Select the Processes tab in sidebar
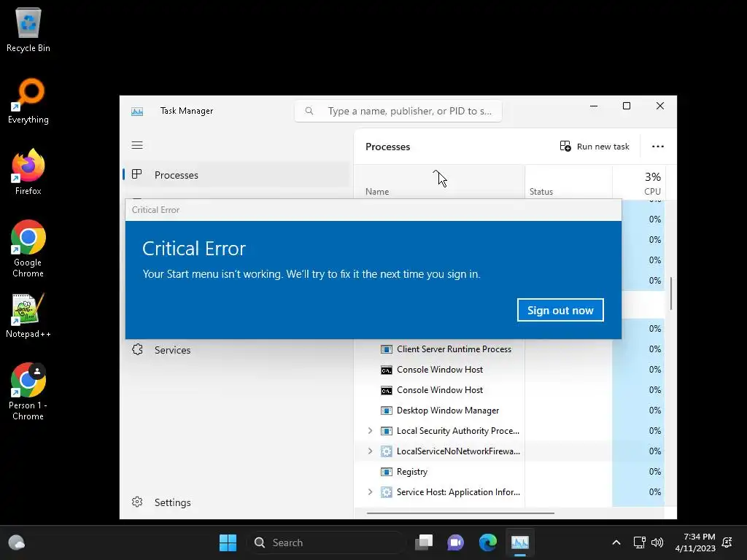Screen dimensions: 747x560 tap(236, 175)
